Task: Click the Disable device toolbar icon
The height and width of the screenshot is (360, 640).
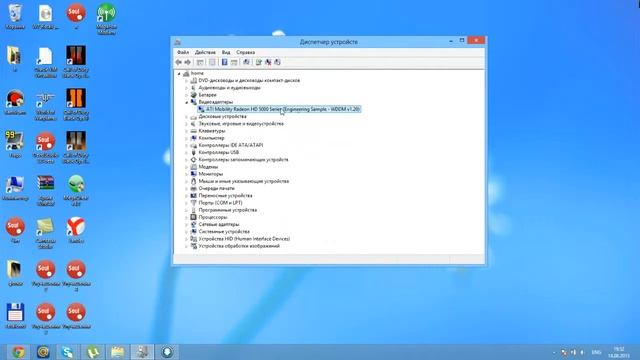Action: pos(278,62)
